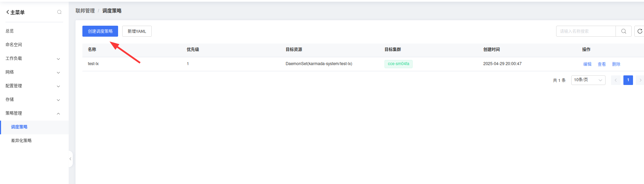The width and height of the screenshot is (644, 184).
Task: Click the 优先级 column header
Action: point(193,49)
